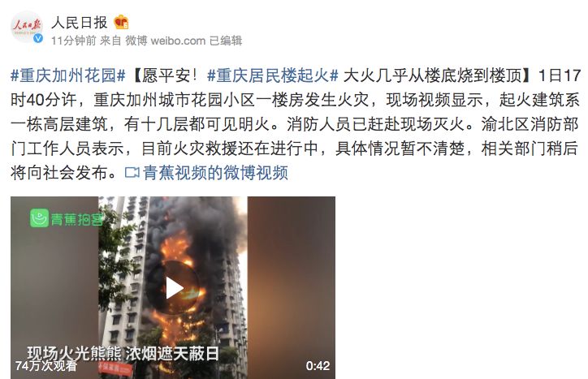The image size is (588, 379).
Task: Click the crown membership badge icon
Action: pos(122,22)
